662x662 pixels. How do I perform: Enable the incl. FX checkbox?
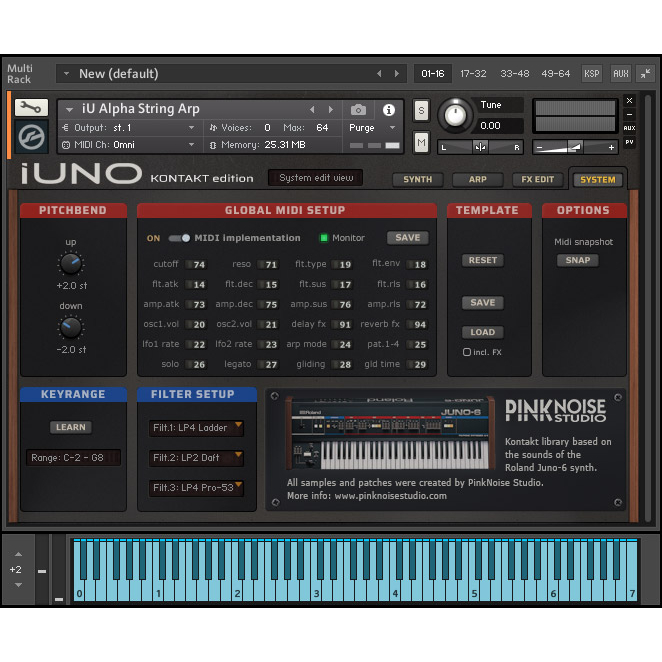[x=467, y=352]
